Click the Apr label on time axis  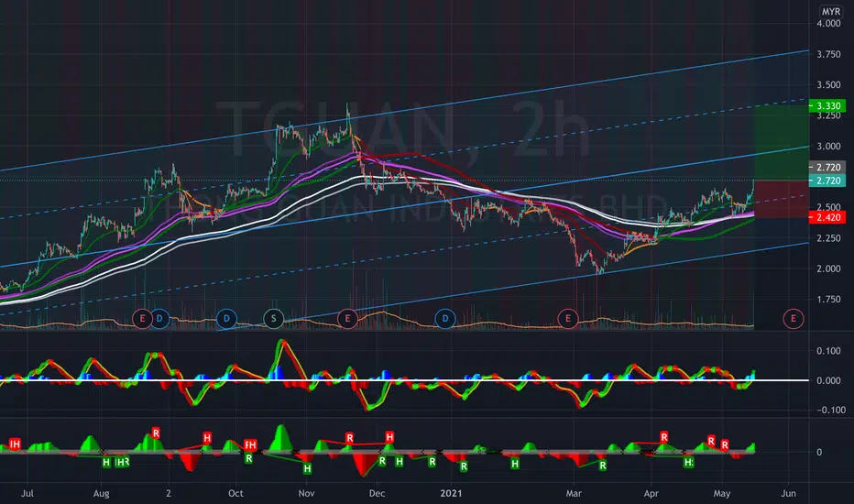(x=651, y=493)
